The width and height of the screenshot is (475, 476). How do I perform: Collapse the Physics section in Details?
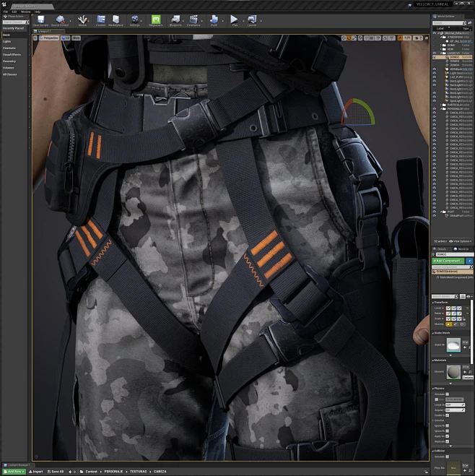pyautogui.click(x=433, y=389)
